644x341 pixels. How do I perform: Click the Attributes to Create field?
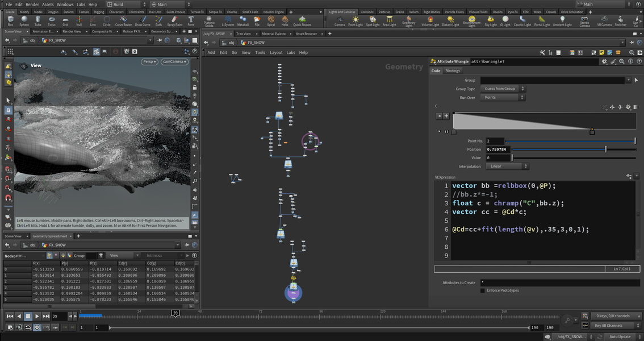point(557,282)
